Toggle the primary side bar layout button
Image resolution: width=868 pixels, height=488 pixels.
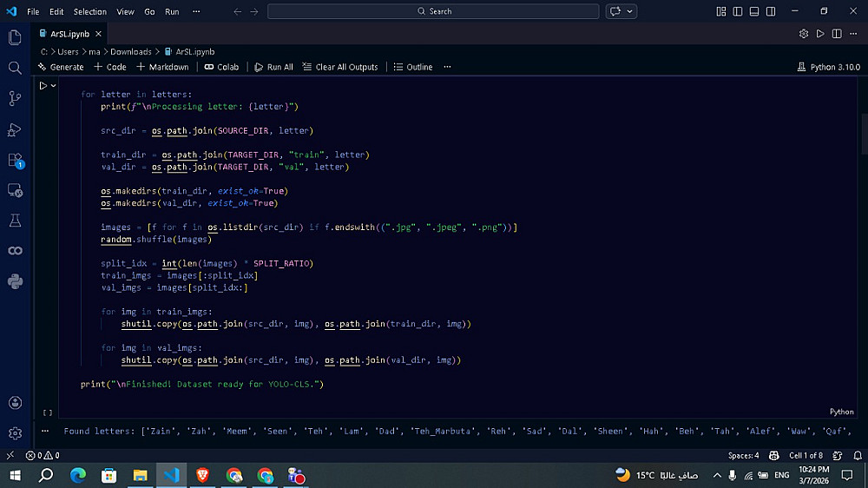click(x=736, y=11)
